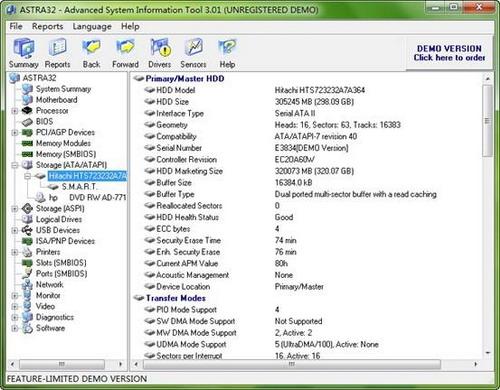The width and height of the screenshot is (500, 390).
Task: Click the details pane scroll down arrow
Action: click(487, 353)
